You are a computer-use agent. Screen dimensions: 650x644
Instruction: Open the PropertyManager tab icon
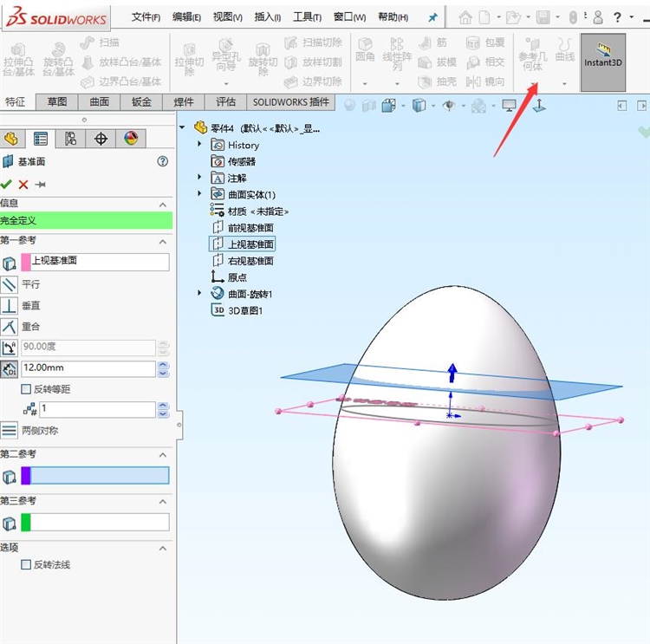click(x=41, y=139)
